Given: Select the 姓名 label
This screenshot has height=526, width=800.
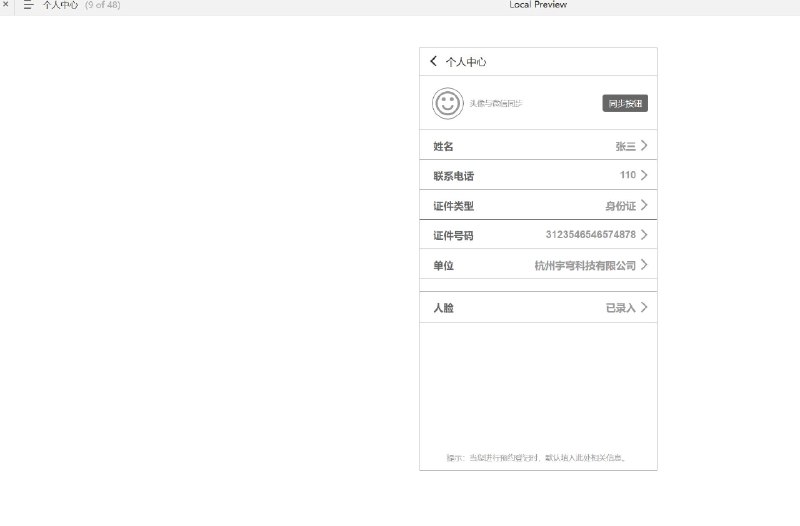Looking at the screenshot, I should click(443, 146).
